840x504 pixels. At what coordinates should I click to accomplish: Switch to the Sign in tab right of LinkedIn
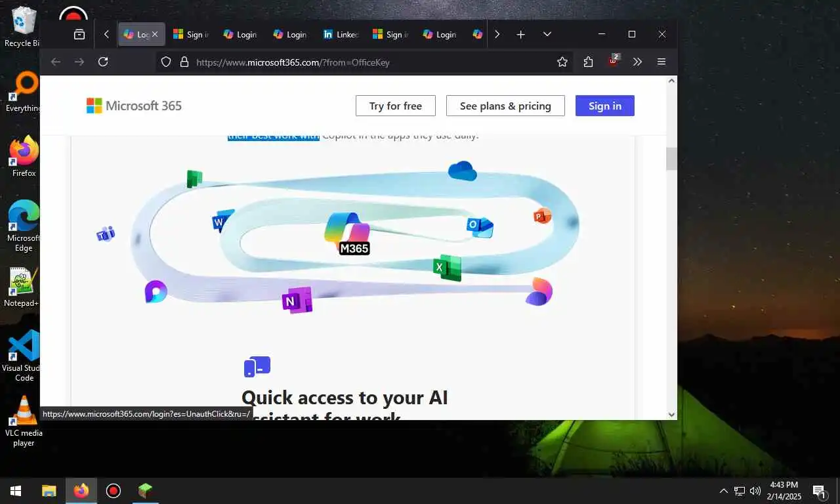point(390,35)
